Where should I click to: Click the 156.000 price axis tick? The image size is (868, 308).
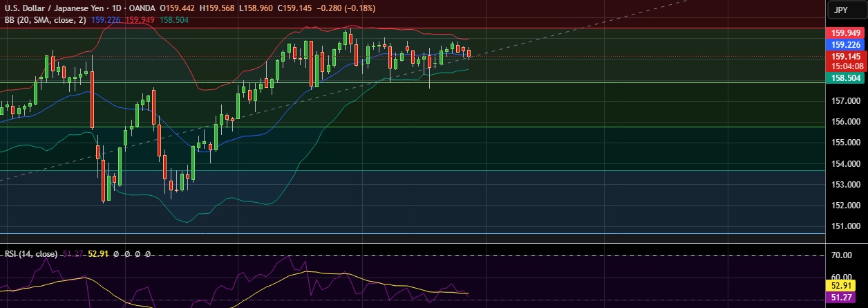pyautogui.click(x=846, y=121)
